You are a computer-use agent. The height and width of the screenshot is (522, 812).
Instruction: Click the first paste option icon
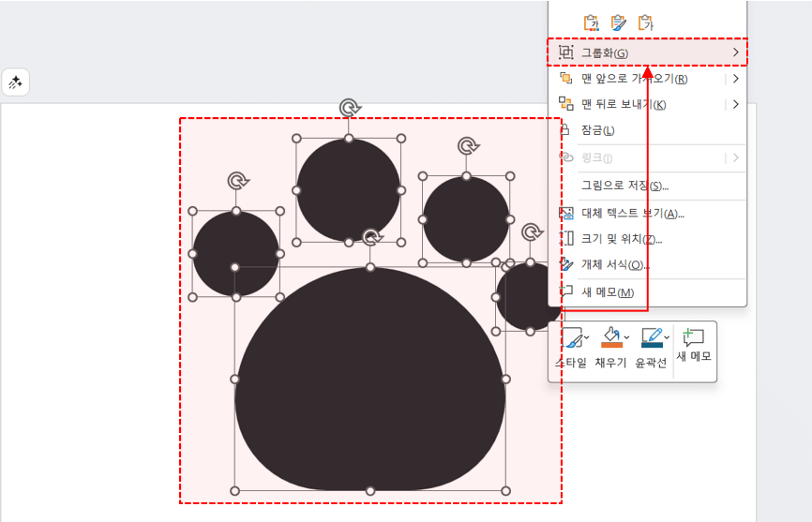tap(591, 22)
